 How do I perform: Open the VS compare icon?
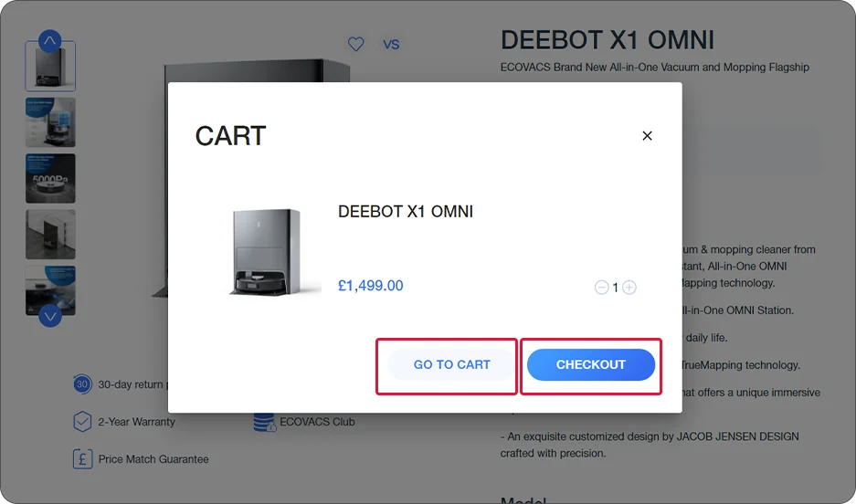pyautogui.click(x=391, y=45)
